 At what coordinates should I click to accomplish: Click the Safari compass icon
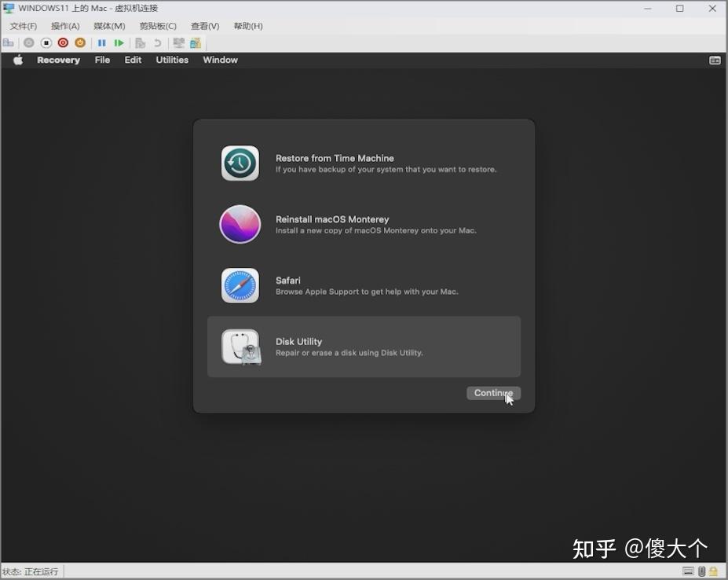pyautogui.click(x=240, y=285)
